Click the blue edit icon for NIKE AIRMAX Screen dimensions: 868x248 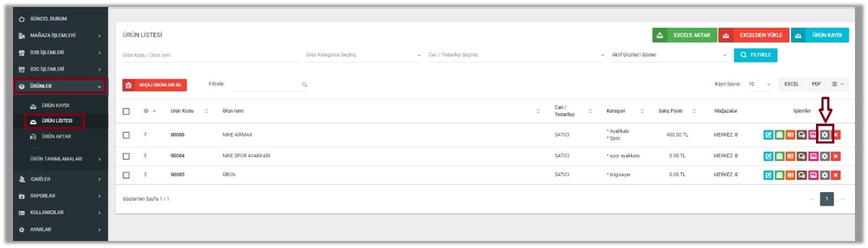tap(768, 135)
